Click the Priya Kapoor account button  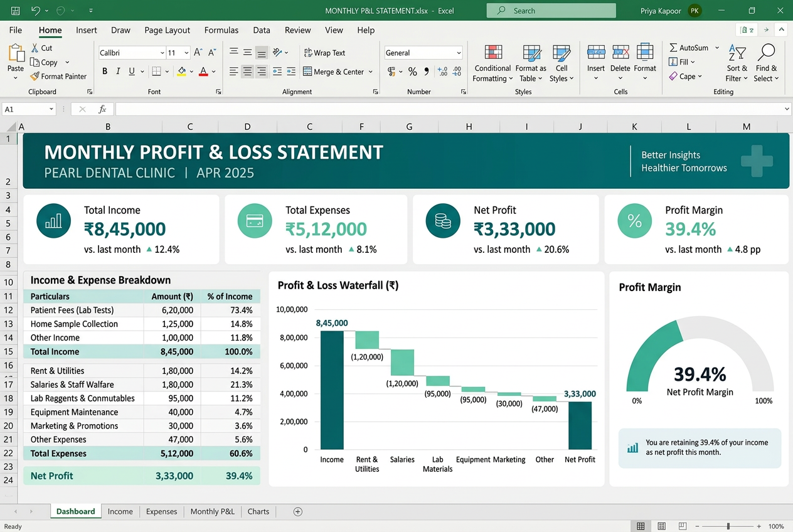(671, 11)
